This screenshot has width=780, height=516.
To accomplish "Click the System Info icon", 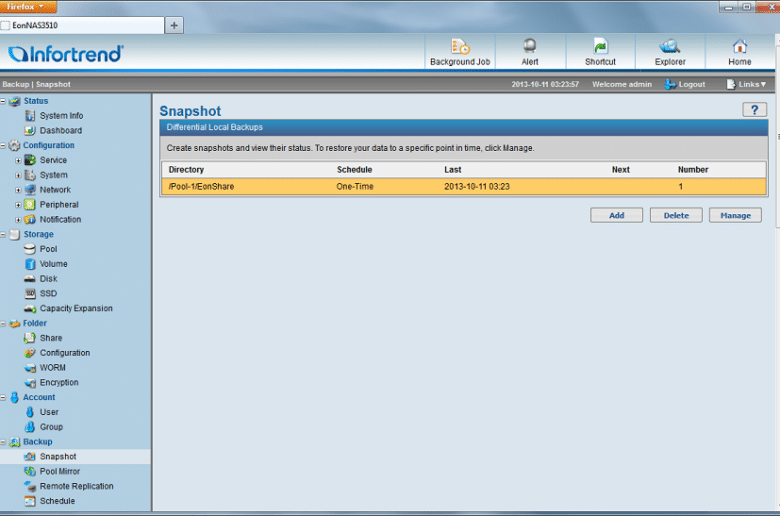I will pyautogui.click(x=30, y=115).
